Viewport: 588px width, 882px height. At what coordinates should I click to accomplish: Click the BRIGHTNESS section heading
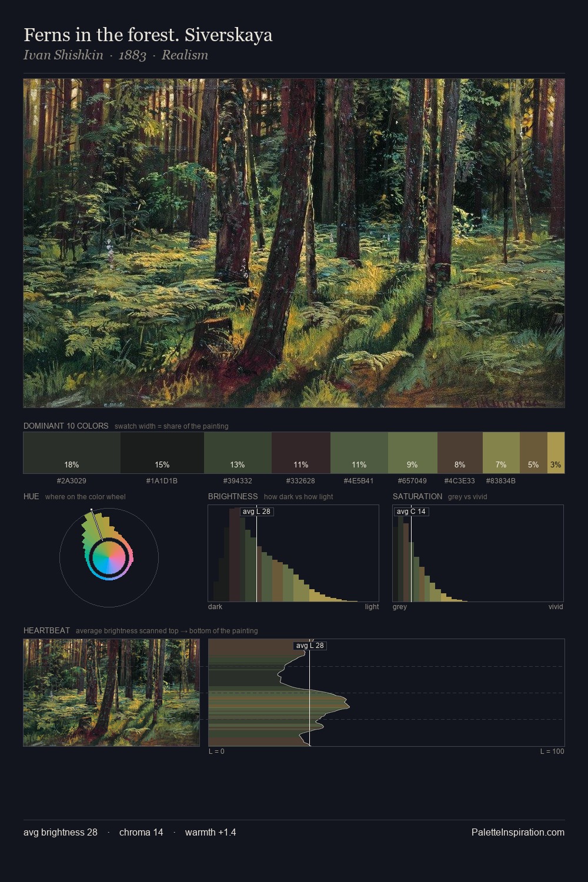coord(233,496)
